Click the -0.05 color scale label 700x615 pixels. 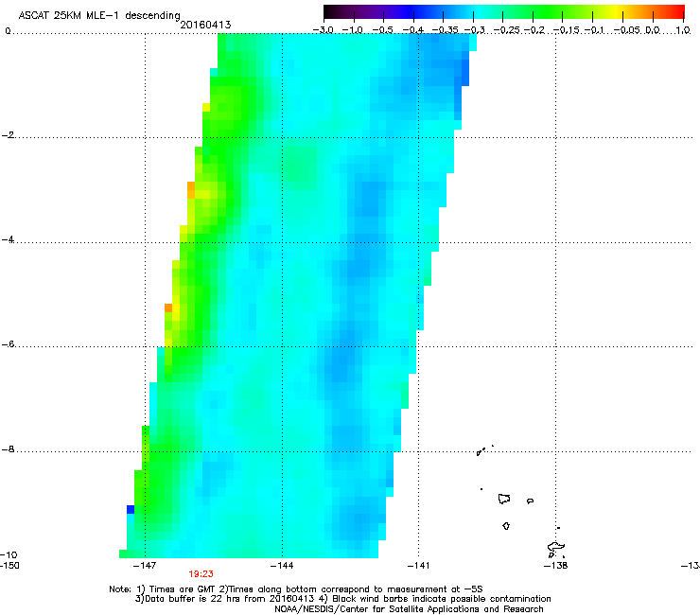[x=627, y=30]
